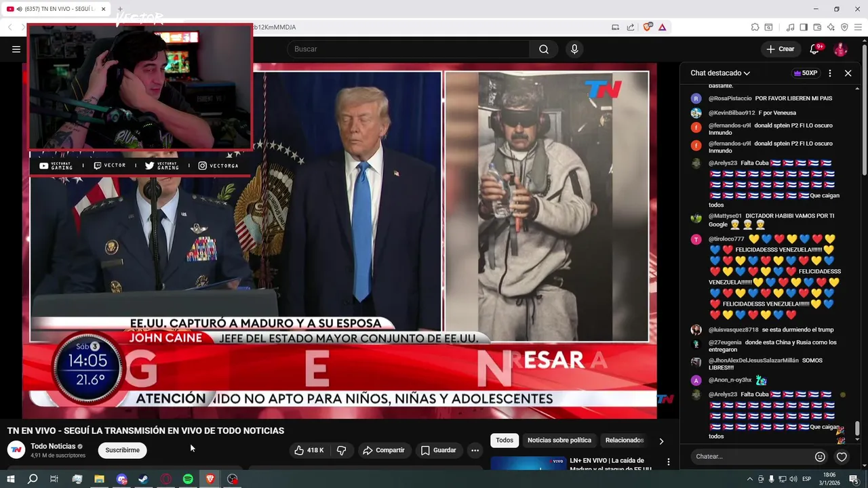Open the browser extensions puzzle icon
868x488 pixels.
click(x=755, y=27)
